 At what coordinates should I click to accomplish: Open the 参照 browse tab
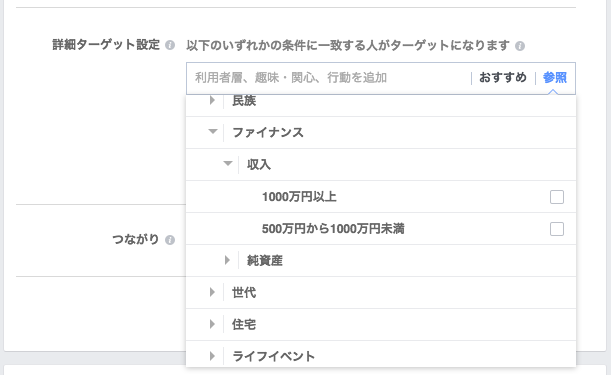tap(555, 78)
